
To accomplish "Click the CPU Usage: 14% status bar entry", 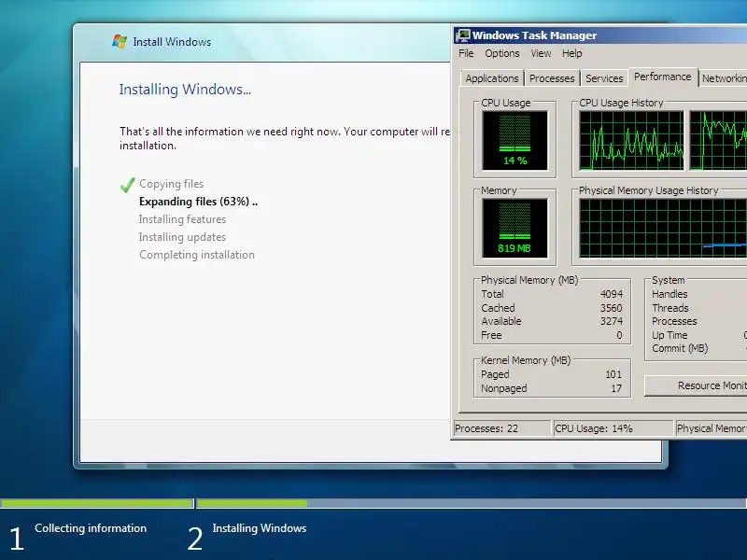I will 613,428.
